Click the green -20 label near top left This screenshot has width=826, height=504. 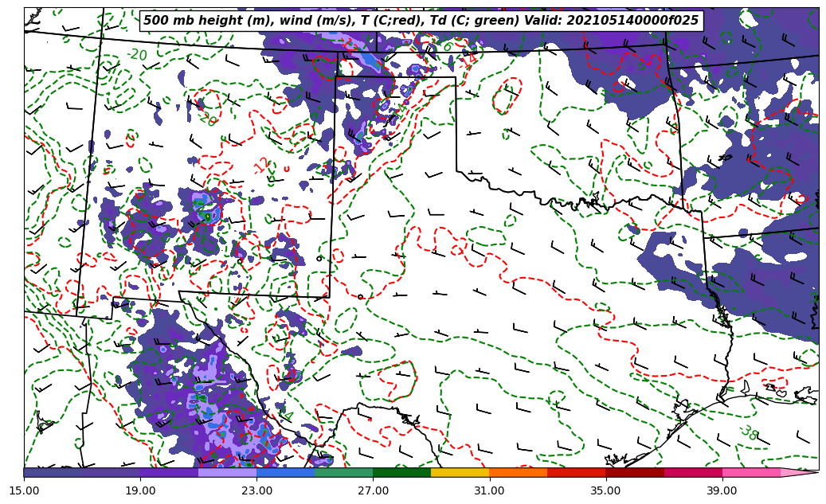(137, 55)
